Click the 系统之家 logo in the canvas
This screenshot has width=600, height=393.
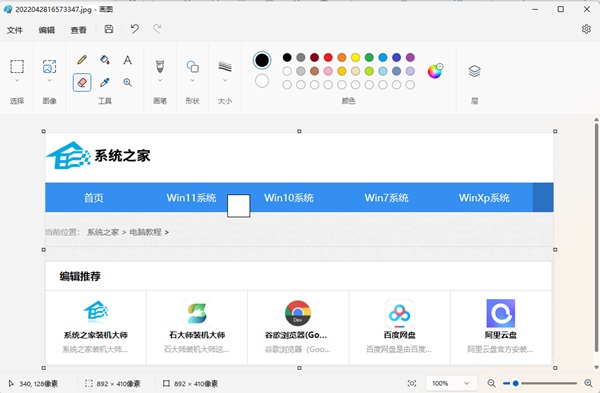pos(98,155)
